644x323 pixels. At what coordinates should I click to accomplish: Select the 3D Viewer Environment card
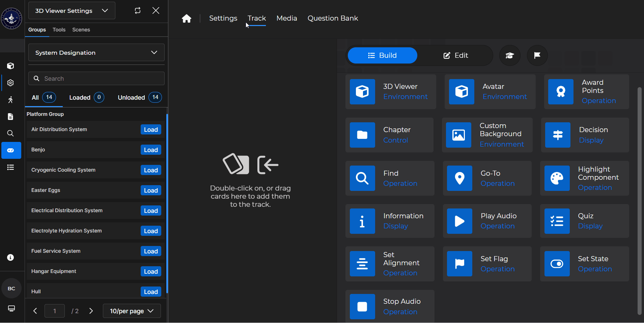(x=391, y=92)
